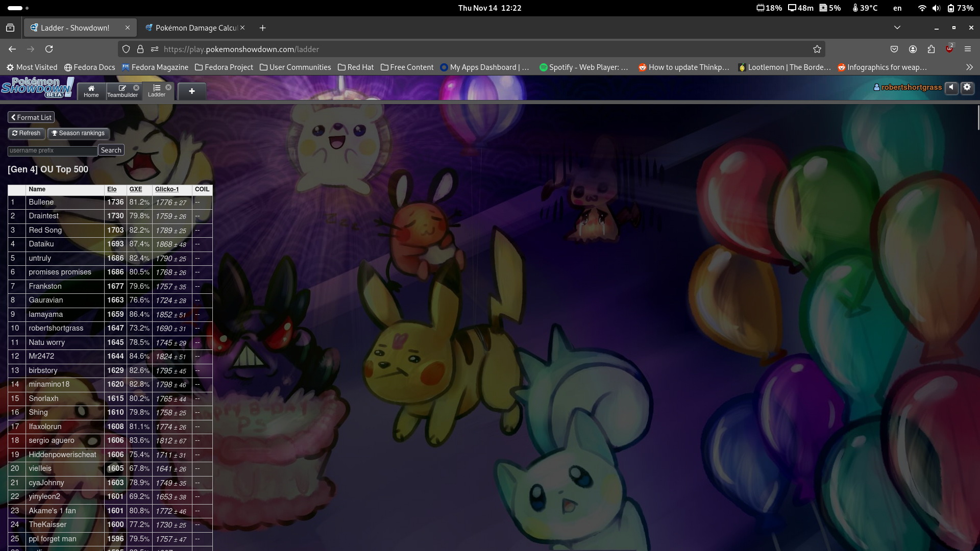This screenshot has width=980, height=551.
Task: Select the Ladder tab in Showdown
Action: 157,91
